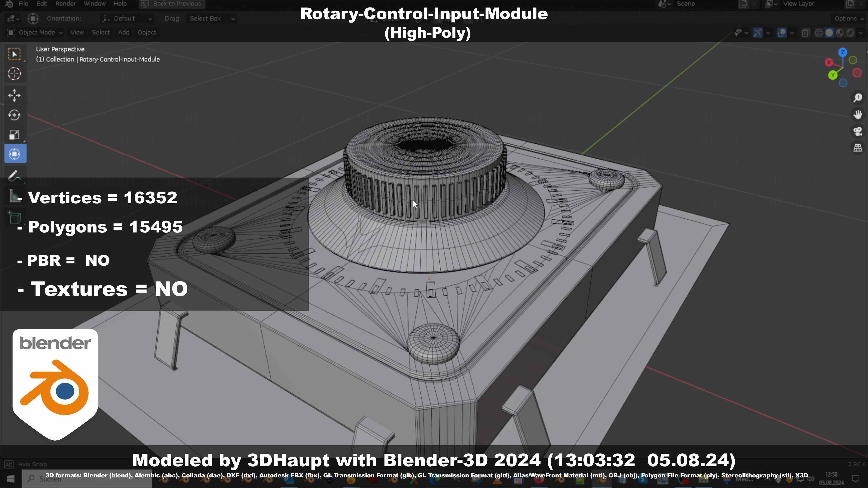
Task: Click the blue Z axis on gizmo
Action: coord(843,53)
